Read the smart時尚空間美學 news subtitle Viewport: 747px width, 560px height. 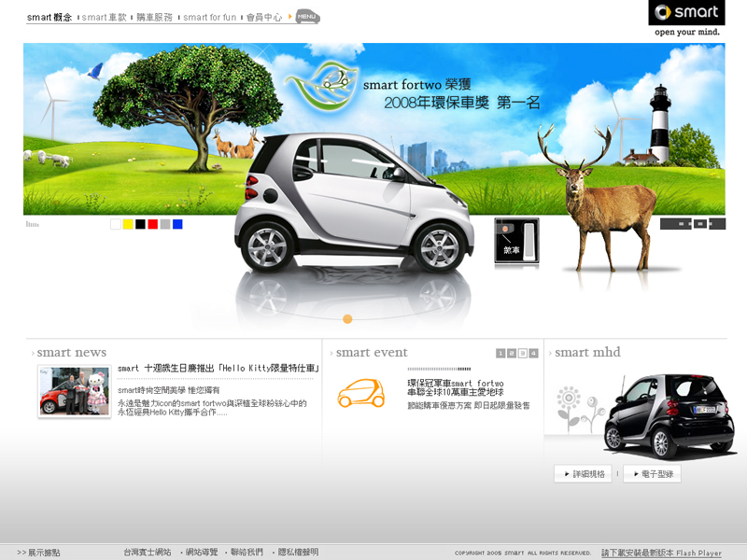(169, 390)
